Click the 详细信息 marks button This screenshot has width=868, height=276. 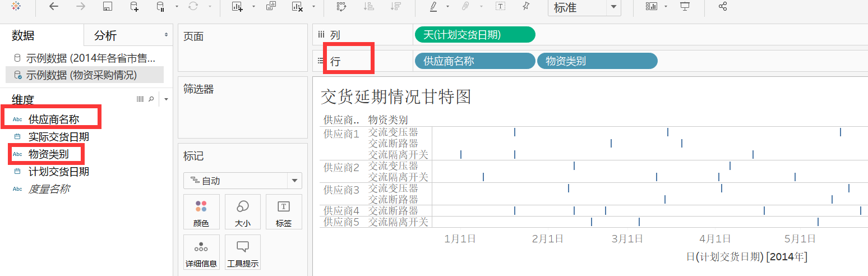coord(201,252)
